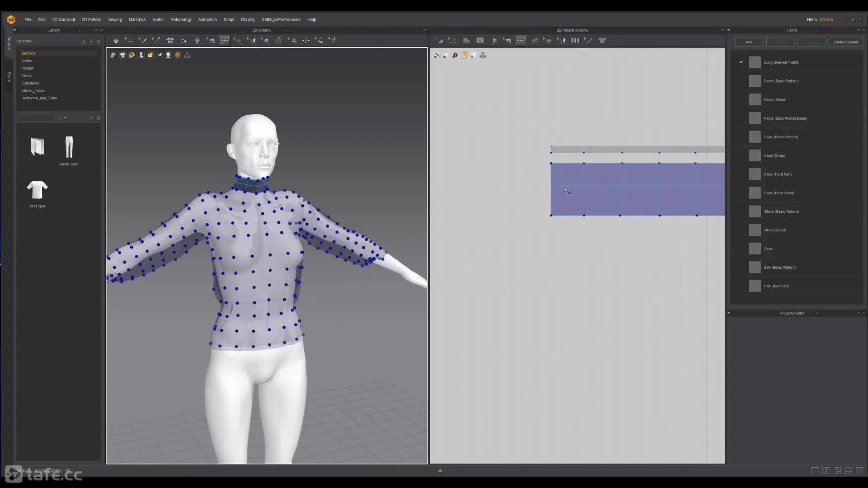The height and width of the screenshot is (488, 868).
Task: Switch the library to list view icon
Action: [x=99, y=118]
